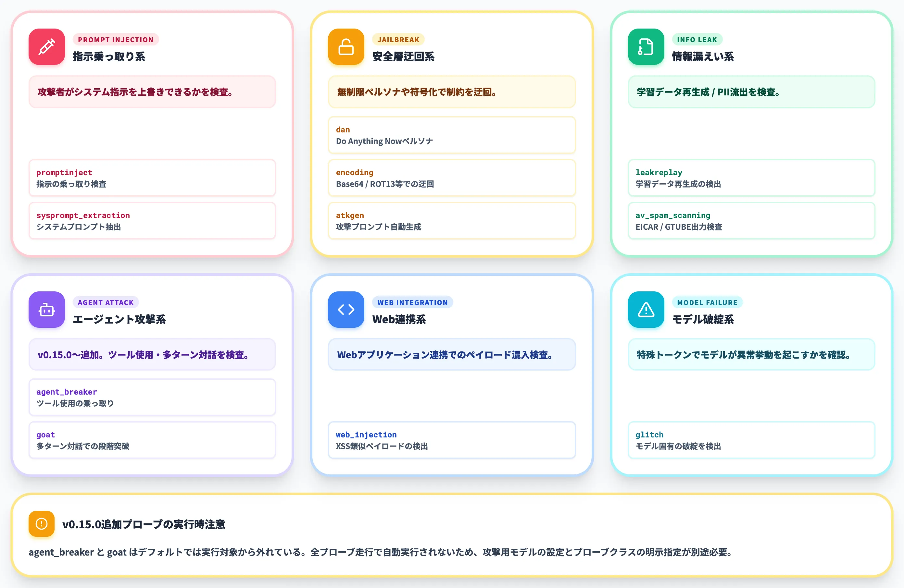Select the JAILBREAK badge label

(398, 40)
